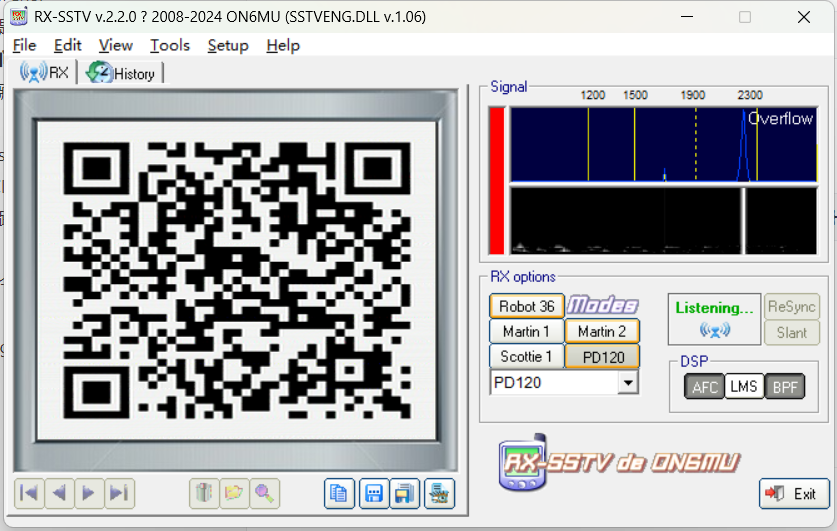Click the copy image to clipboard icon
837x531 pixels.
(x=339, y=493)
